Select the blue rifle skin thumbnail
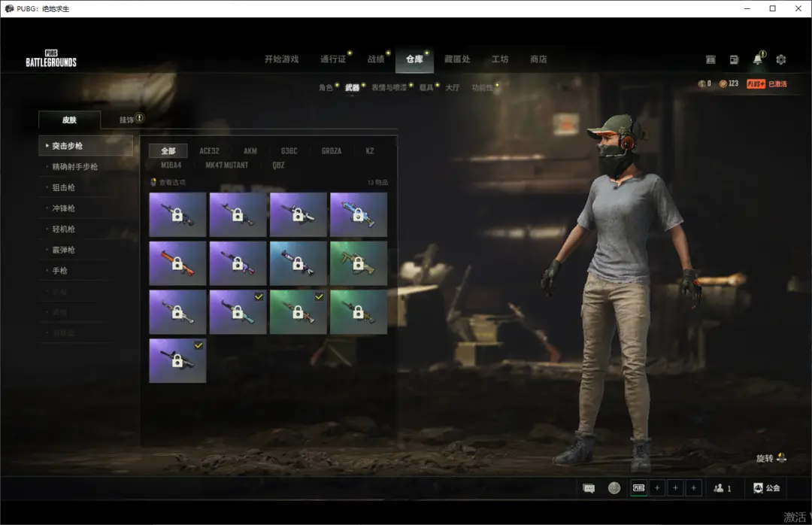Screen dimensions: 812x525 point(359,214)
